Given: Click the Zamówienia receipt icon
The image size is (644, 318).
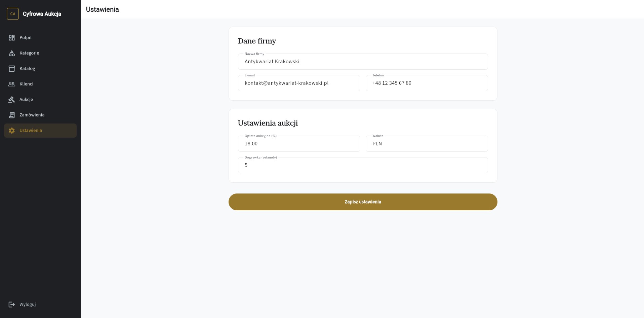Looking at the screenshot, I should (x=12, y=115).
